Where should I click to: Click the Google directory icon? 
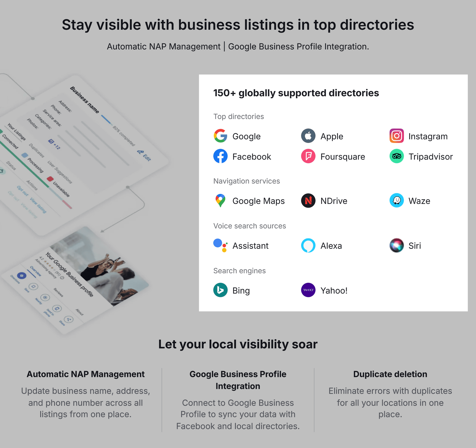(221, 136)
